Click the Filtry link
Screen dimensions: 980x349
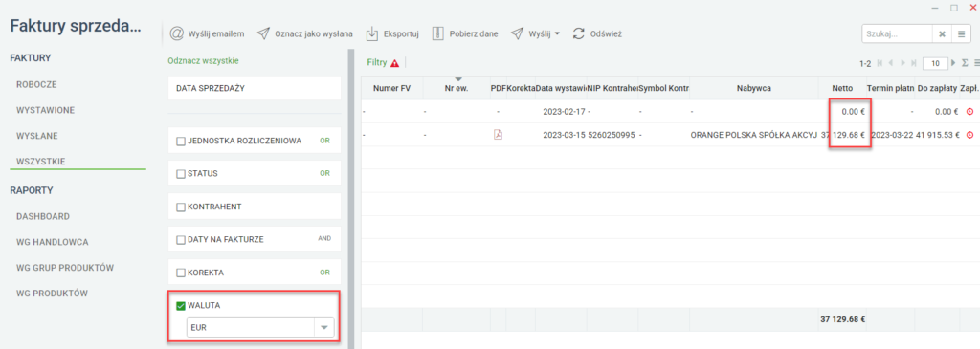[377, 63]
